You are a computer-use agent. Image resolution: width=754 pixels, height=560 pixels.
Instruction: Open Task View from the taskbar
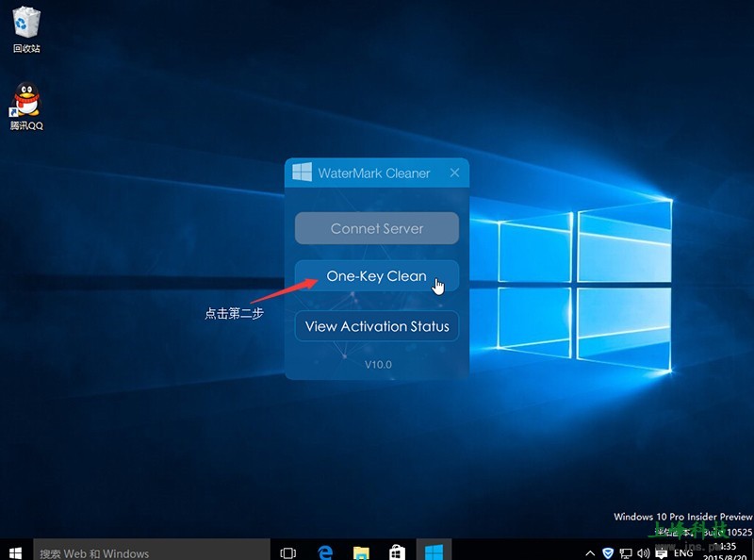288,552
